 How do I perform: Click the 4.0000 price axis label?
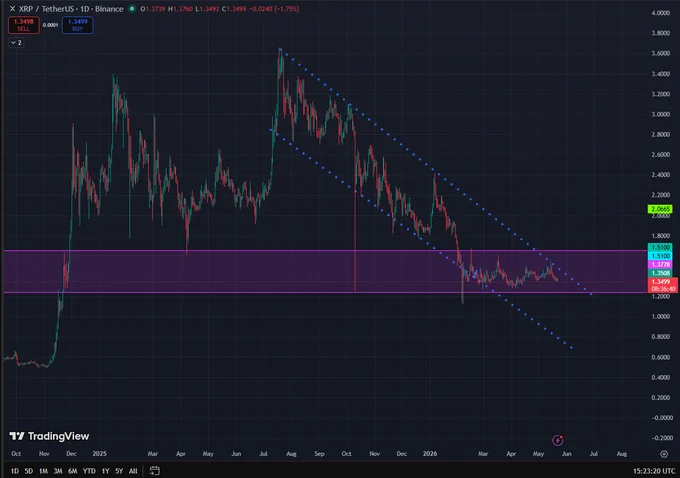coord(660,13)
